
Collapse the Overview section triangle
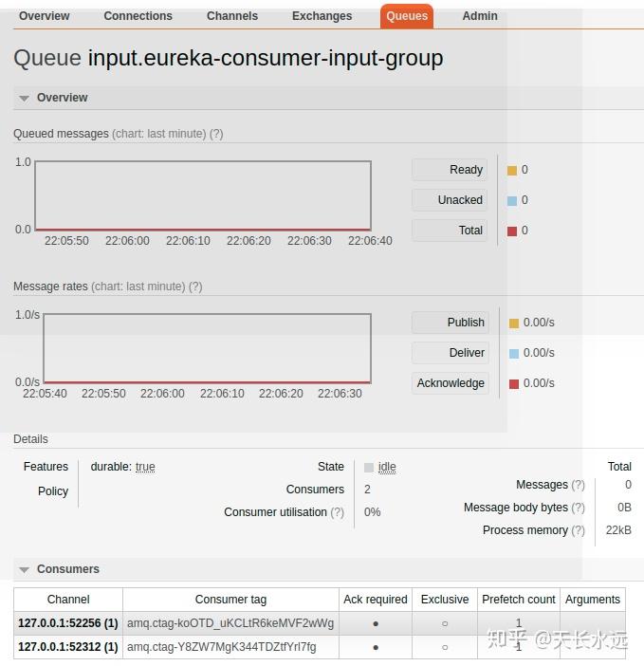tap(25, 98)
